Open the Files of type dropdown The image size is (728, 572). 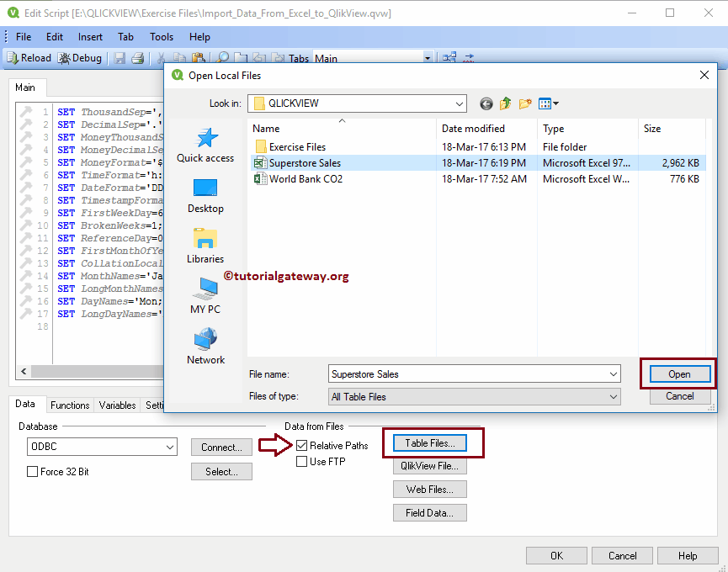[x=614, y=397]
